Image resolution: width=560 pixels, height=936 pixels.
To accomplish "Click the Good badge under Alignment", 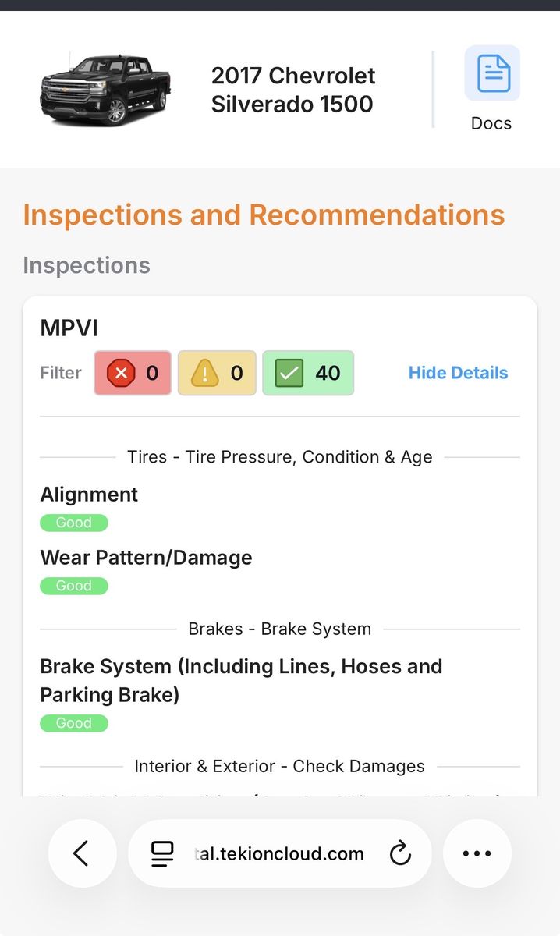I will [74, 523].
